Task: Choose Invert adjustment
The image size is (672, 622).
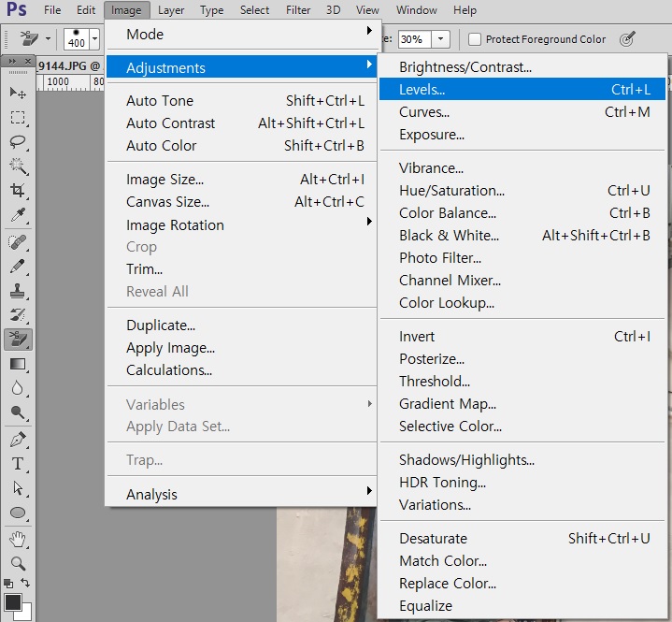Action: pyautogui.click(x=522, y=337)
